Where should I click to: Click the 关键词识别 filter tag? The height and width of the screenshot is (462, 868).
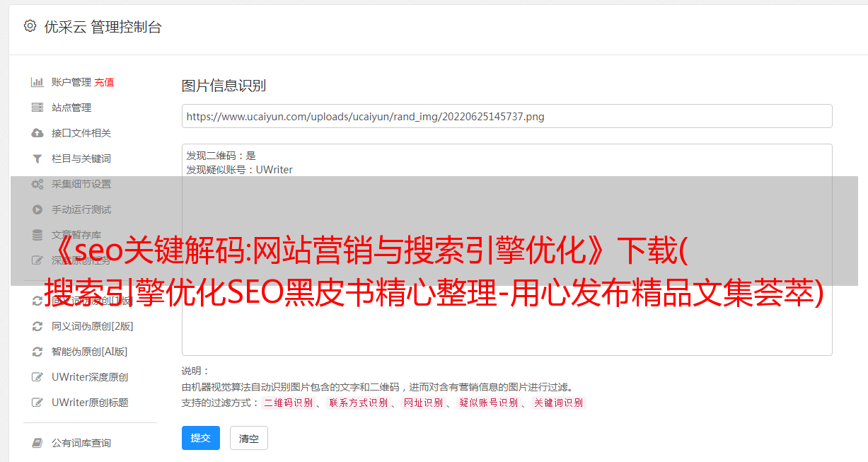click(559, 403)
